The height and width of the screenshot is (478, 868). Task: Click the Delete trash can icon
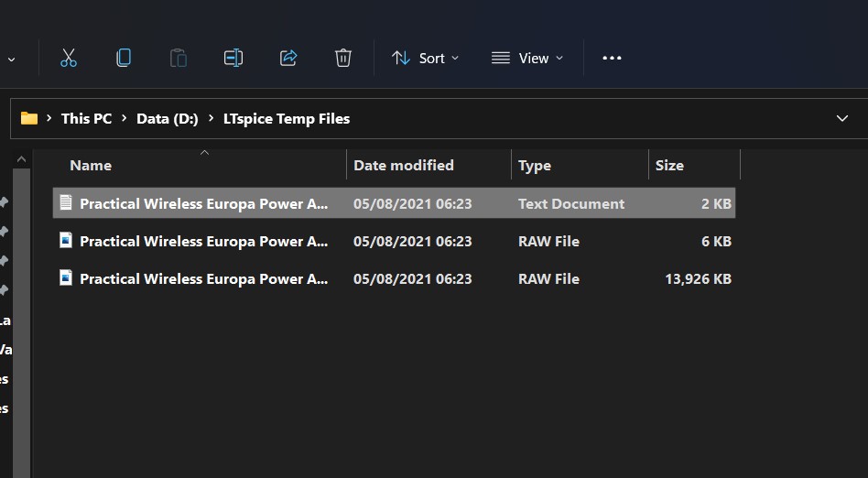coord(343,58)
